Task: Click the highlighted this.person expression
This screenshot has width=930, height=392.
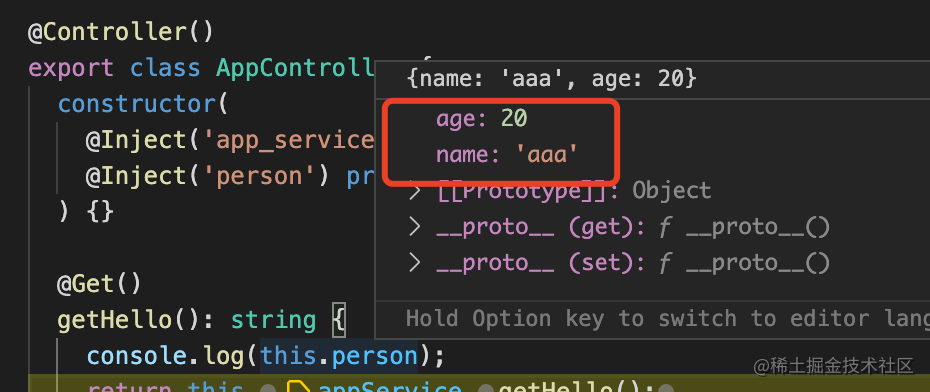Action: (339, 356)
